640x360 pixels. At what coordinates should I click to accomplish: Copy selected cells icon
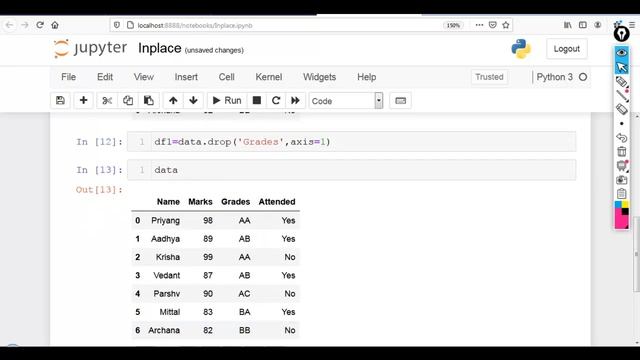click(x=128, y=100)
